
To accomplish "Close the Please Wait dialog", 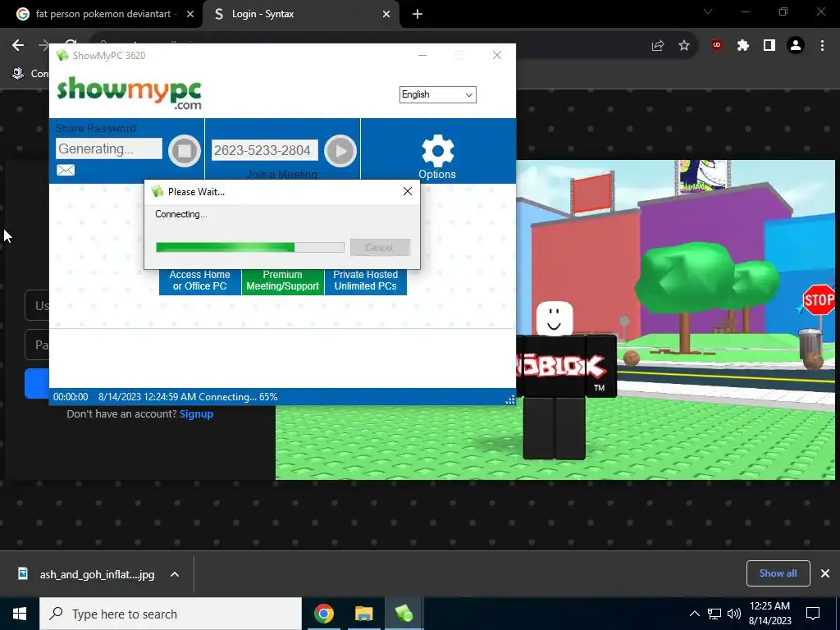I will [408, 191].
